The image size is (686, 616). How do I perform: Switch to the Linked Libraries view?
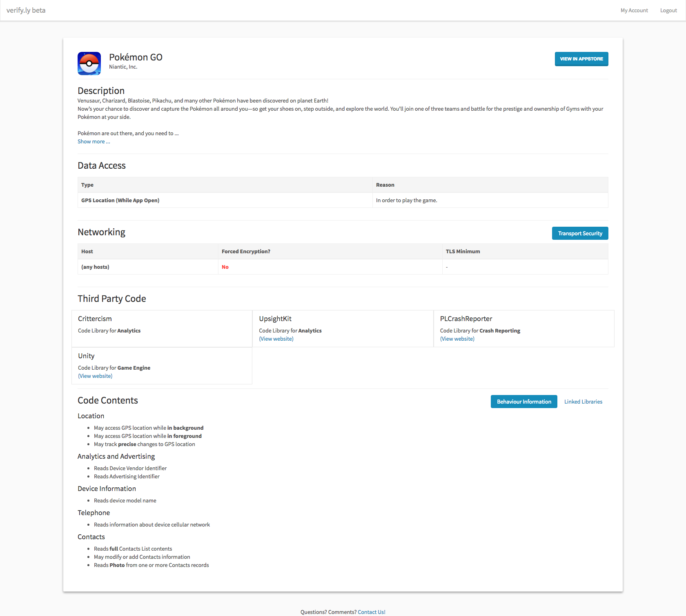pyautogui.click(x=583, y=402)
